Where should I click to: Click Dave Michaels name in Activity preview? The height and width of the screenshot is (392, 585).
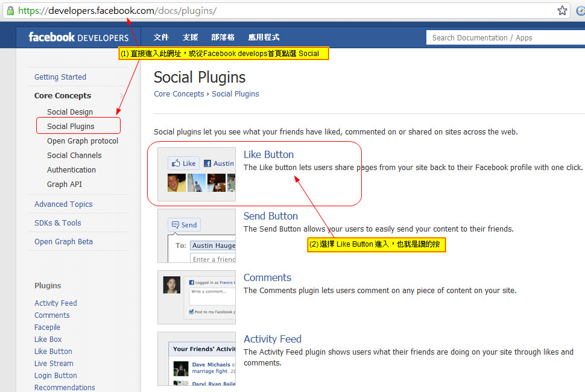(211, 364)
